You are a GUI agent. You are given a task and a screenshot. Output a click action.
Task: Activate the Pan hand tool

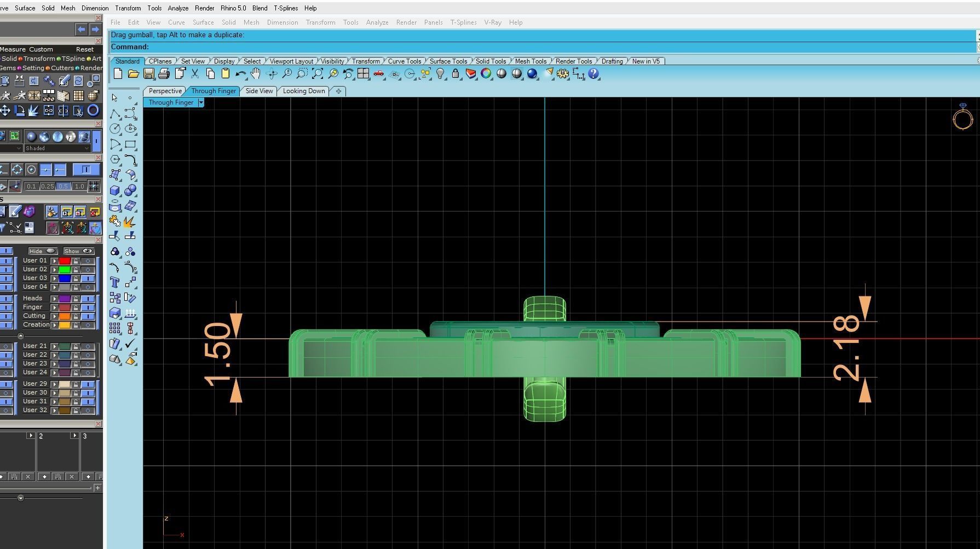click(x=256, y=74)
